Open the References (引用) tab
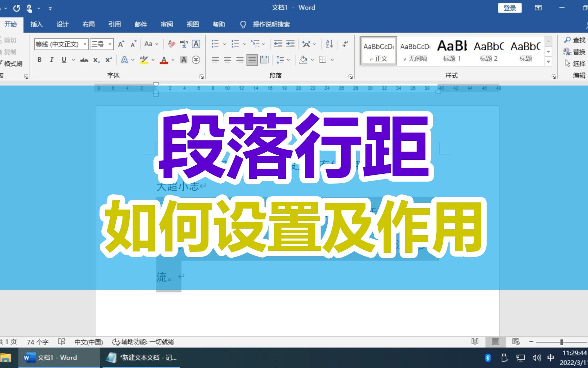 [115, 25]
